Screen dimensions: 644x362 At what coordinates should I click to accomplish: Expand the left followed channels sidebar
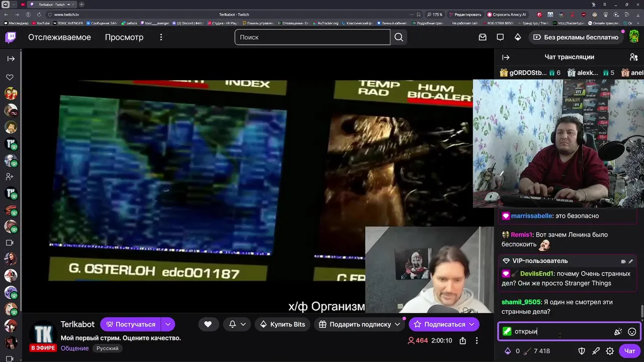11,59
